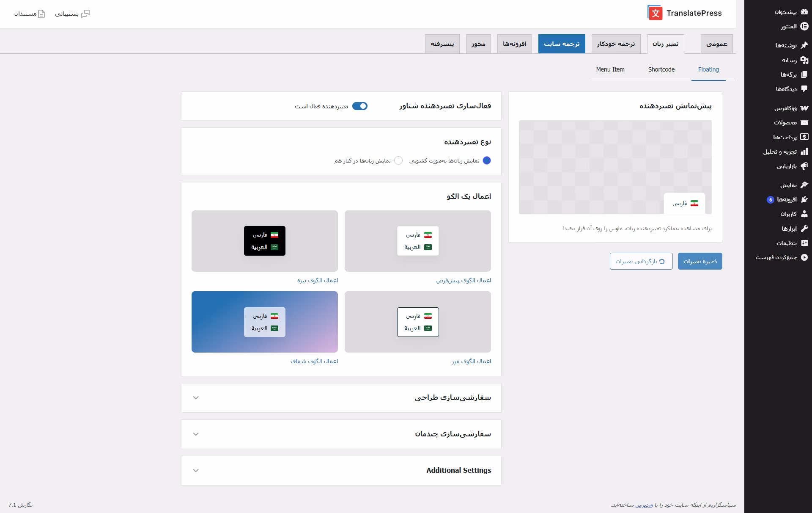This screenshot has width=812, height=513.
Task: Expand Additional Settings section
Action: [341, 471]
